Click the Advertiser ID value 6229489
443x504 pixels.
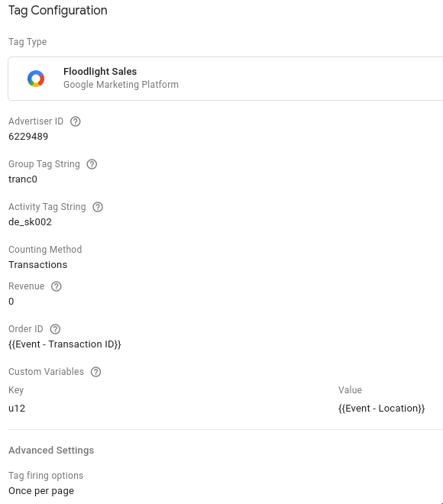click(28, 137)
